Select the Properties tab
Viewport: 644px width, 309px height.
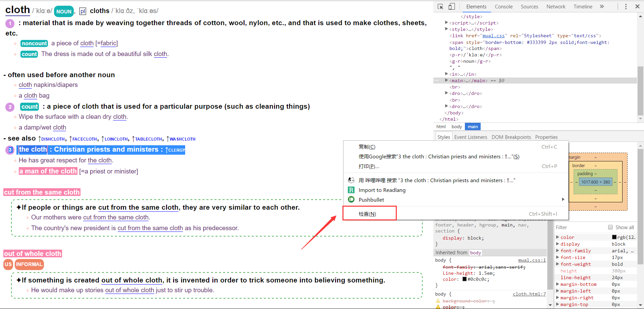[546, 137]
